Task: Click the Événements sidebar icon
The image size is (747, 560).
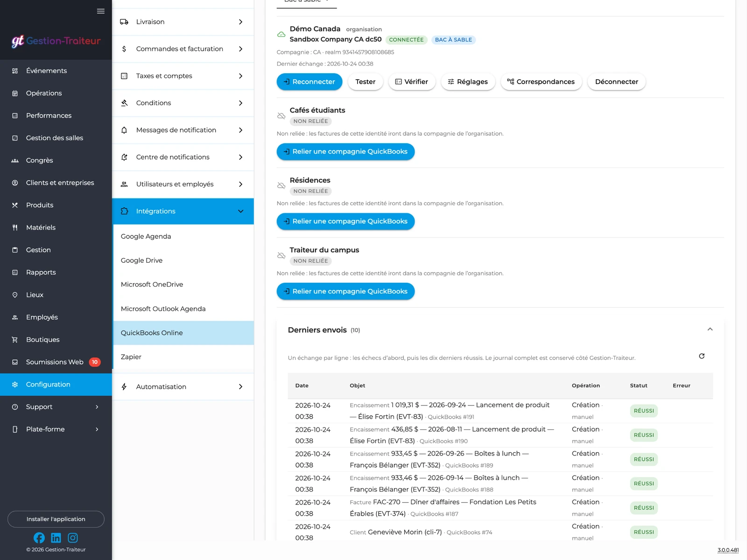Action: [15, 71]
